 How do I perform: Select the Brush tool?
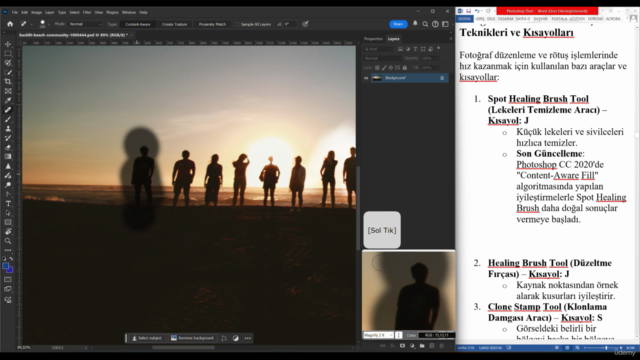(x=8, y=119)
